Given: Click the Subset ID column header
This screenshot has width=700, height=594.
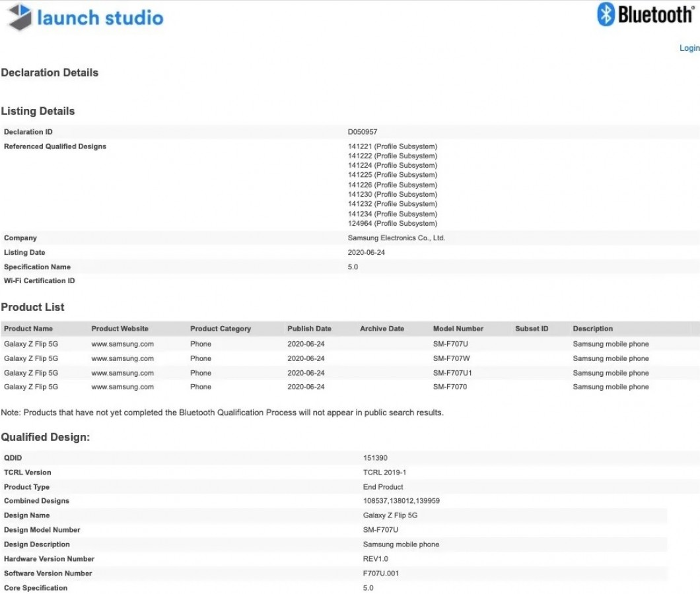Looking at the screenshot, I should pyautogui.click(x=531, y=329).
